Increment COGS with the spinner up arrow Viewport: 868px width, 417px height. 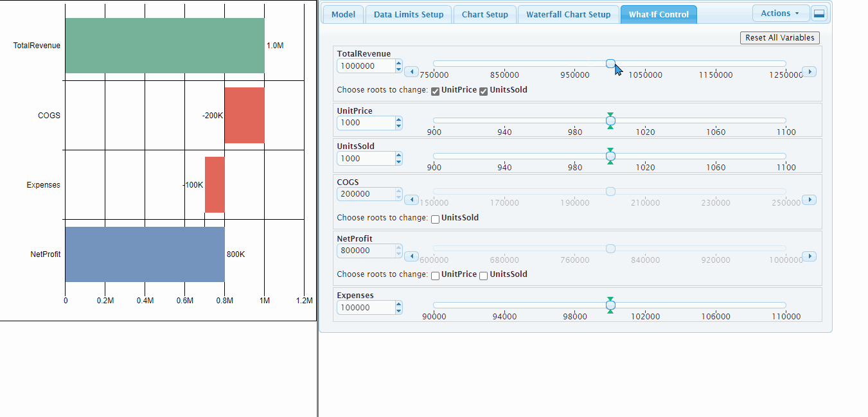(399, 191)
